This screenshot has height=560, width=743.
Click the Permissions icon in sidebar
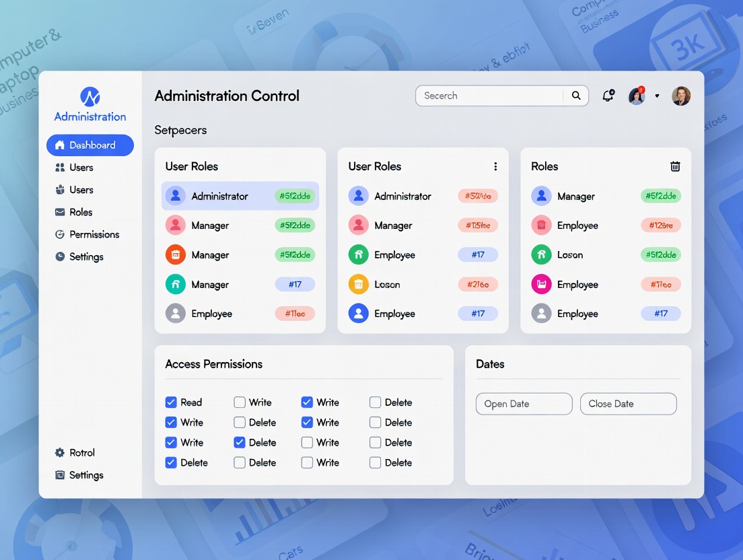click(x=60, y=234)
